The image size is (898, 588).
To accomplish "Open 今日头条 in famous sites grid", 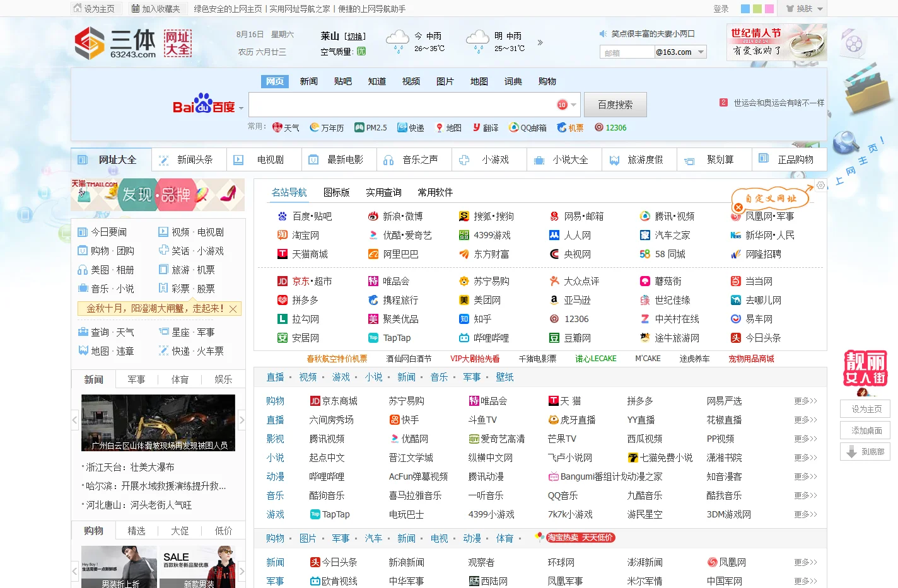I will pos(756,338).
